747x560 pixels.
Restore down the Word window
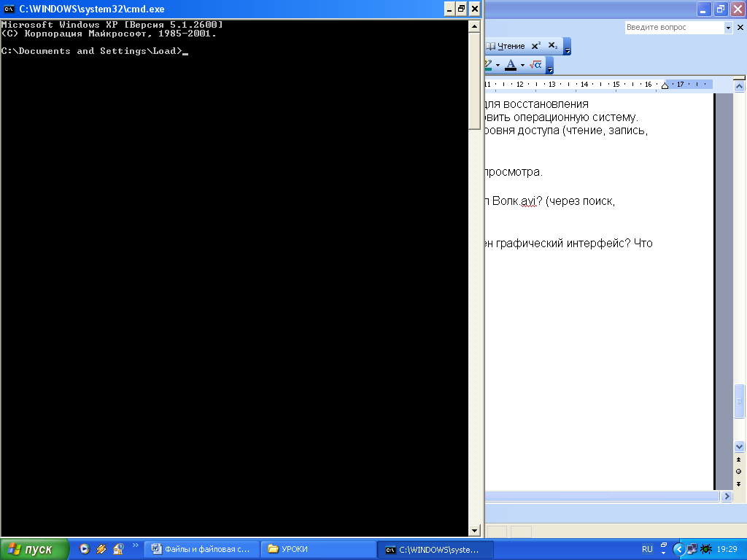coord(721,9)
